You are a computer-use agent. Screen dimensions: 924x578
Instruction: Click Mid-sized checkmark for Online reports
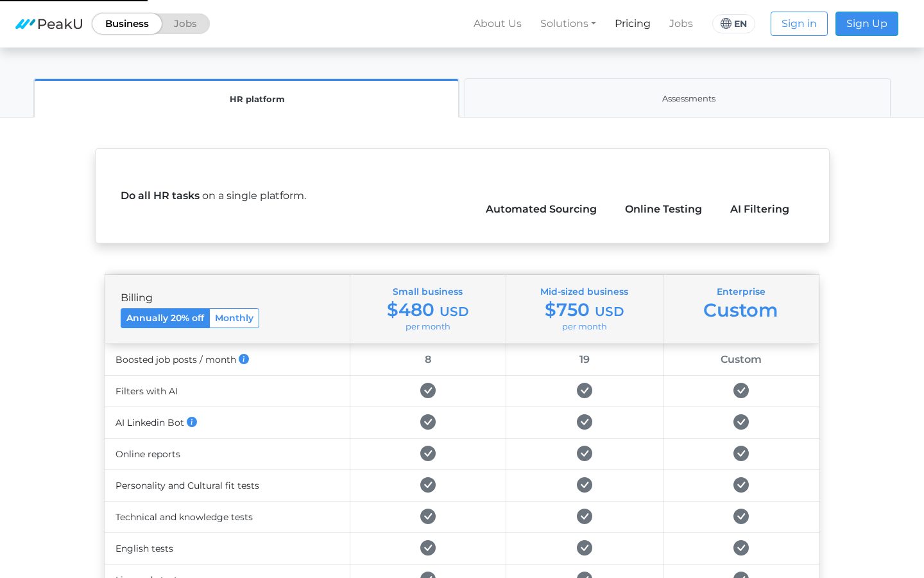[585, 453]
